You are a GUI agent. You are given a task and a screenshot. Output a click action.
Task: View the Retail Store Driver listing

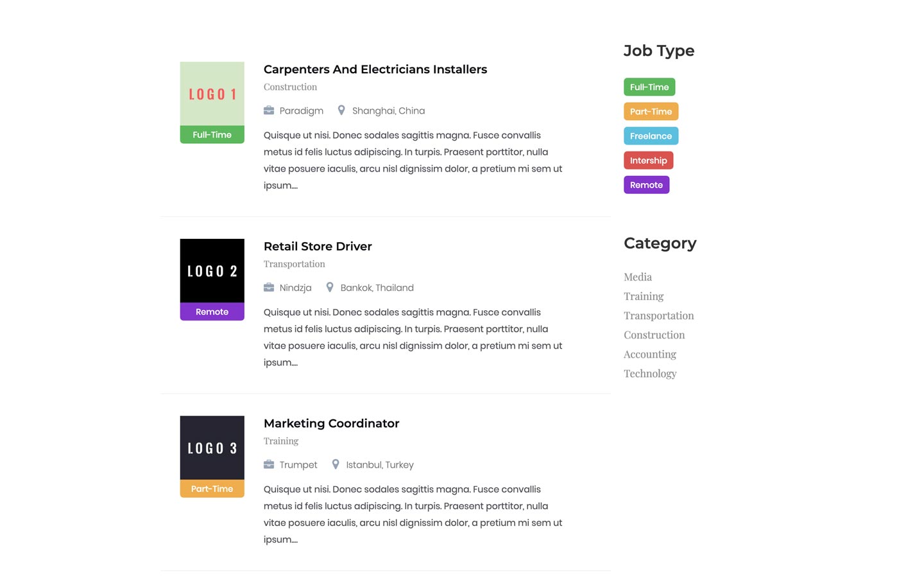coord(317,246)
